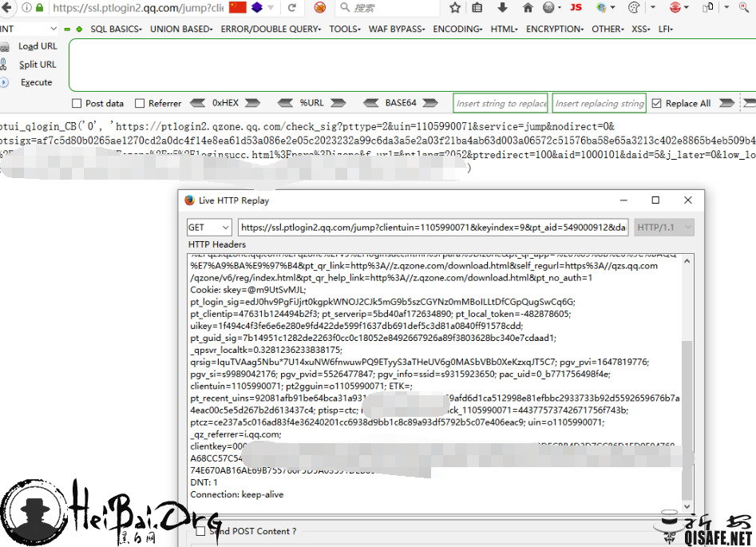Screen dimensions: 756x547
Task: Click the HackBar minus icon
Action: point(67,30)
